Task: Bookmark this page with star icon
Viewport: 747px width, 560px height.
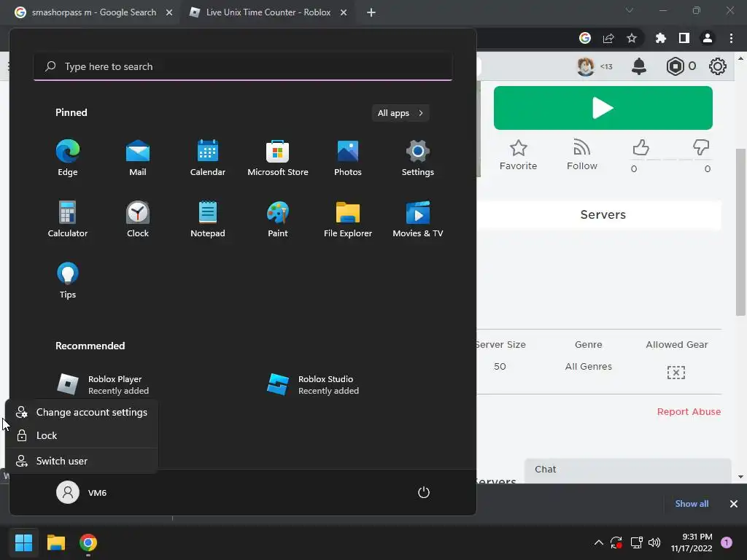Action: tap(632, 38)
